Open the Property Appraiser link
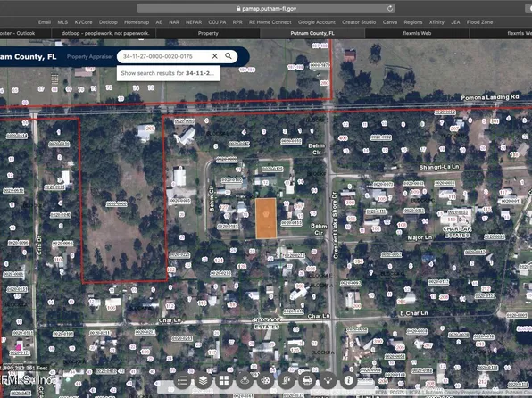Screen dimensions: 532x398 [x=90, y=56]
